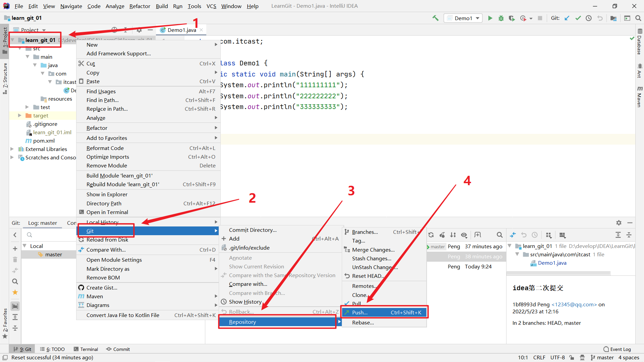644x362 pixels.
Task: Collapse the main folder in project tree
Action: point(28,57)
